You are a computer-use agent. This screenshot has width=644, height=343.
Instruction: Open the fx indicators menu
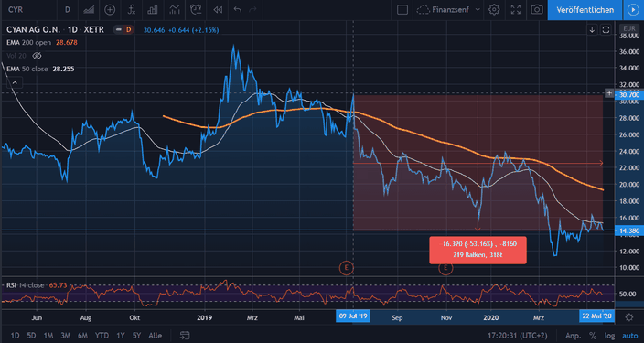click(132, 9)
